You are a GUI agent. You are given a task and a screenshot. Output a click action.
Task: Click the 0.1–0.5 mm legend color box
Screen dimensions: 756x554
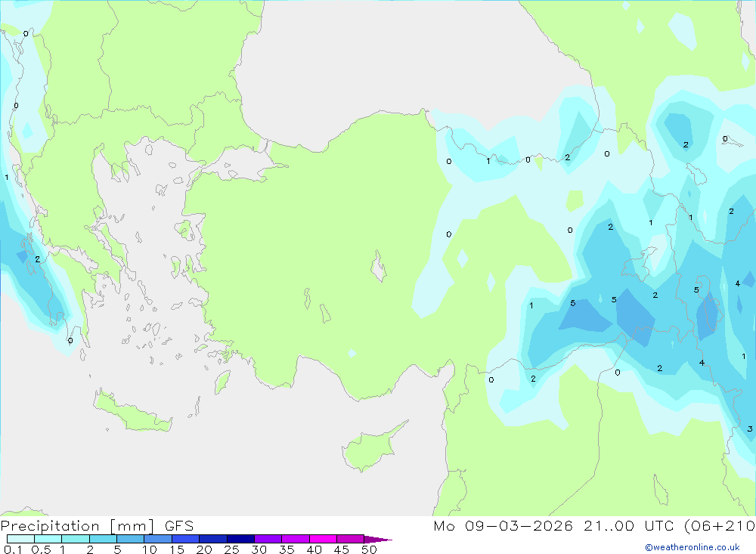20,539
